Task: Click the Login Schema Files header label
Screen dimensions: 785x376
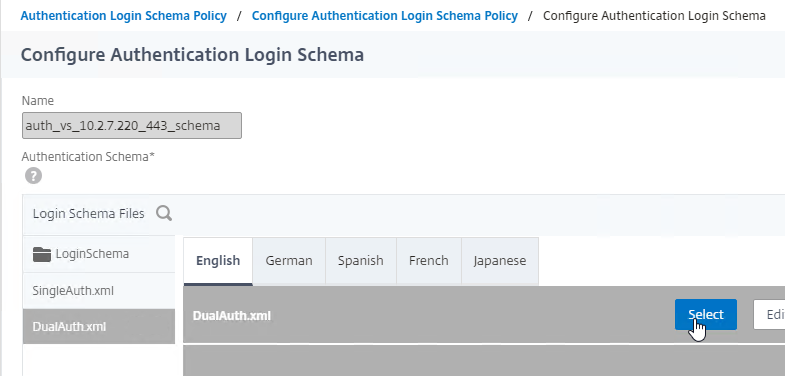Action: (89, 214)
